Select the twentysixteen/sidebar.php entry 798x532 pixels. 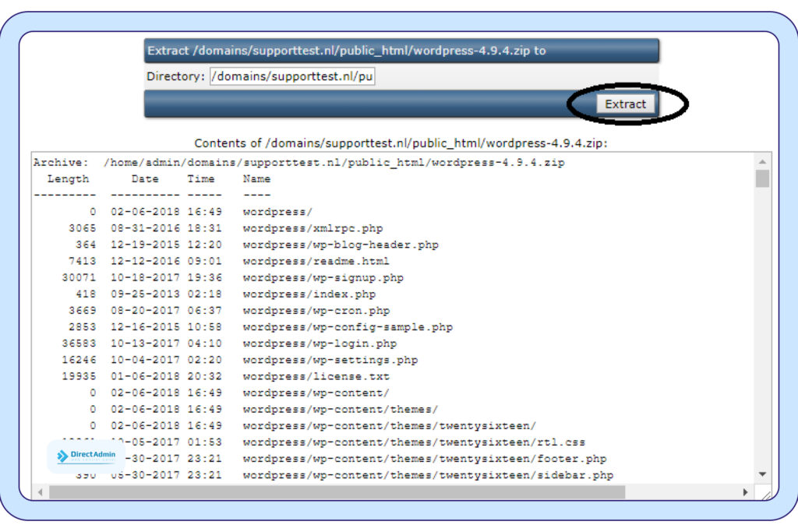pyautogui.click(x=428, y=475)
